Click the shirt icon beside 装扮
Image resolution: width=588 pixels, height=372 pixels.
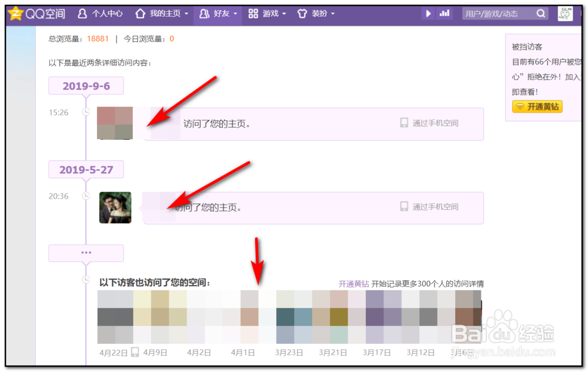(x=302, y=14)
